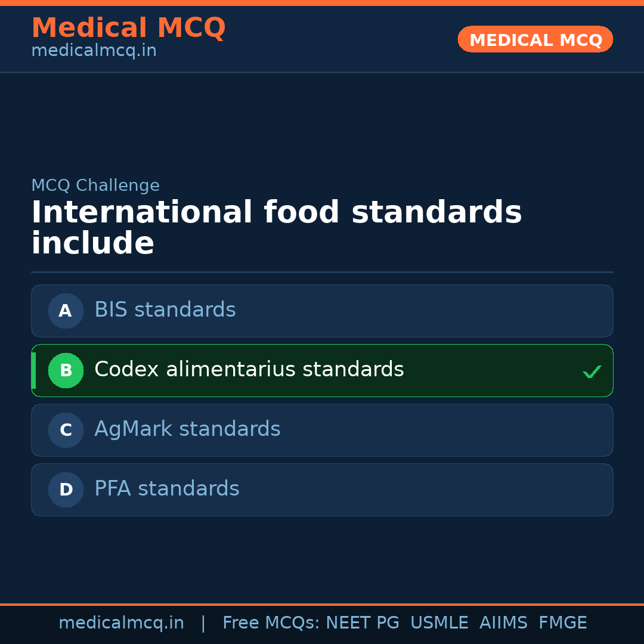Select the circular A option badge
Viewport: 644px width, 644px height.
click(66, 311)
